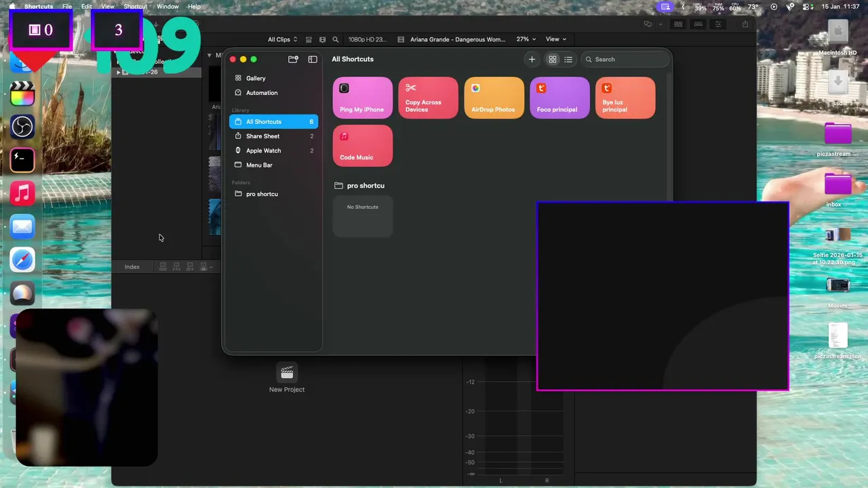Run the Ping My iPhone shortcut
The image size is (868, 488).
tap(363, 98)
